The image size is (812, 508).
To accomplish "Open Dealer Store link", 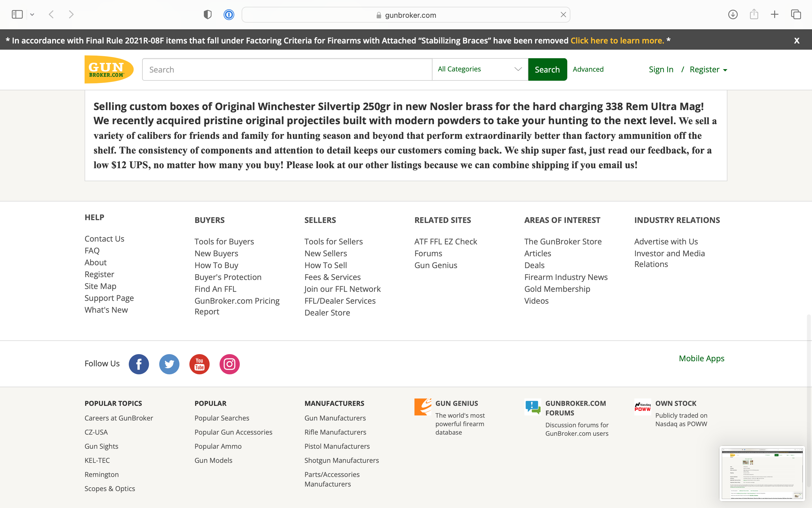I will click(x=327, y=313).
